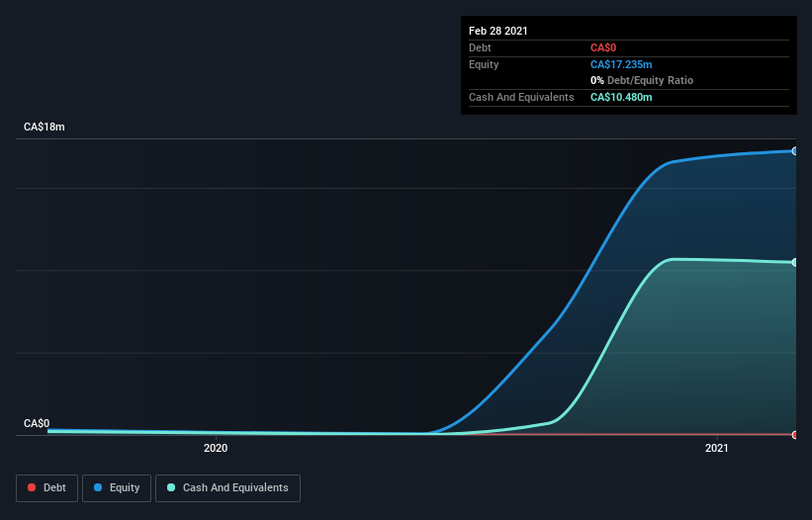Screen dimensions: 812x520
Task: Click the CA$10.480m cash value in tooltip
Action: point(621,97)
